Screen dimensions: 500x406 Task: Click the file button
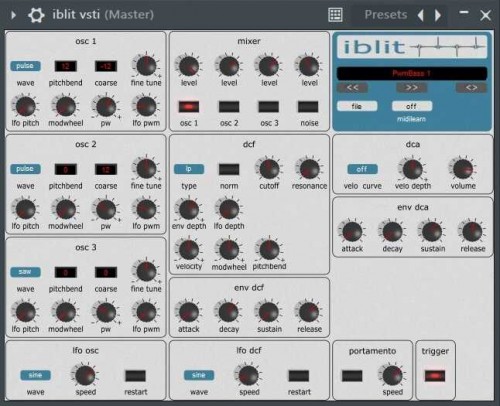357,106
